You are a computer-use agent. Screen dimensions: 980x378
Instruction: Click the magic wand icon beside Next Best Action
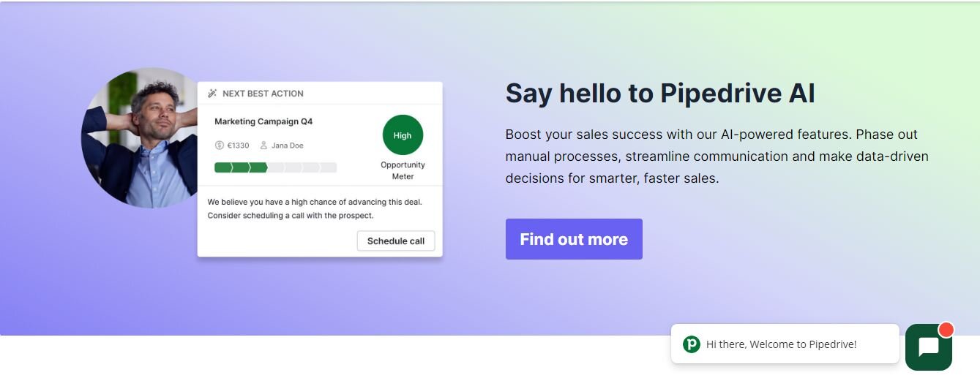coord(212,93)
